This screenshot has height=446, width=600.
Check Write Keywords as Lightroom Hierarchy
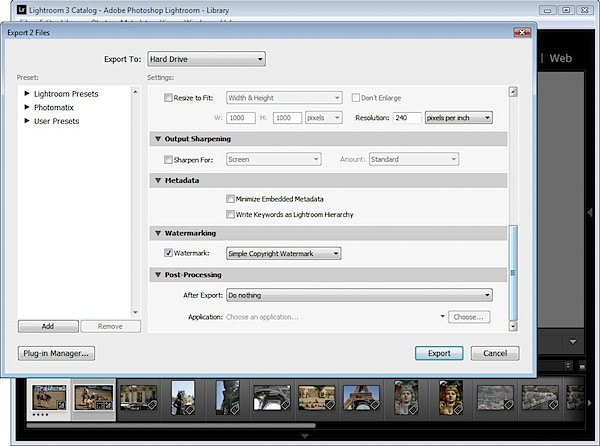tap(230, 214)
